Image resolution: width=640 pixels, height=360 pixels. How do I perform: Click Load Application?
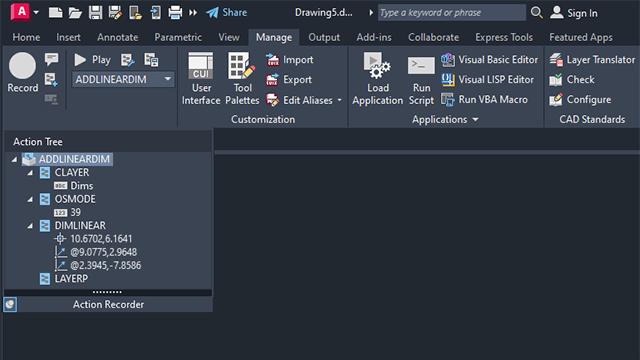(x=378, y=79)
